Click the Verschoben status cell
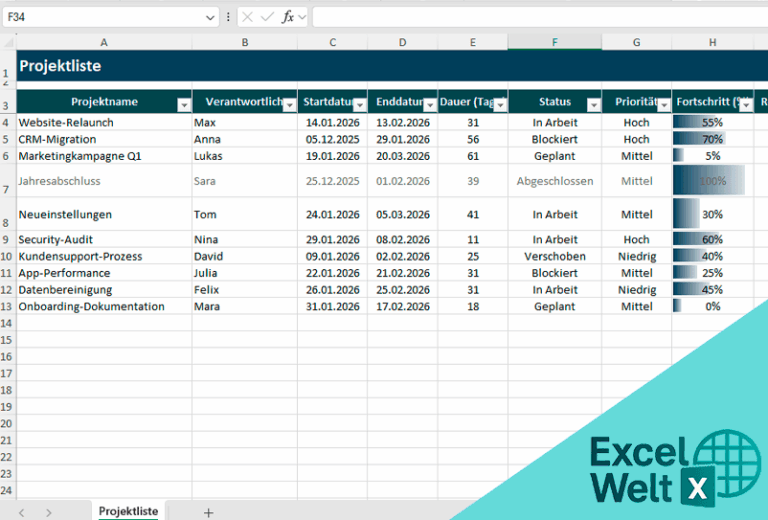768x520 pixels. click(x=555, y=256)
